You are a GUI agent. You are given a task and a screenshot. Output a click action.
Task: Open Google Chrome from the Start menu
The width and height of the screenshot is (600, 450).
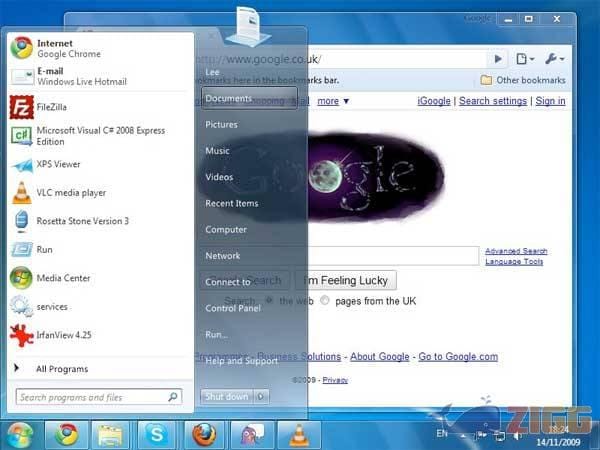(99, 49)
